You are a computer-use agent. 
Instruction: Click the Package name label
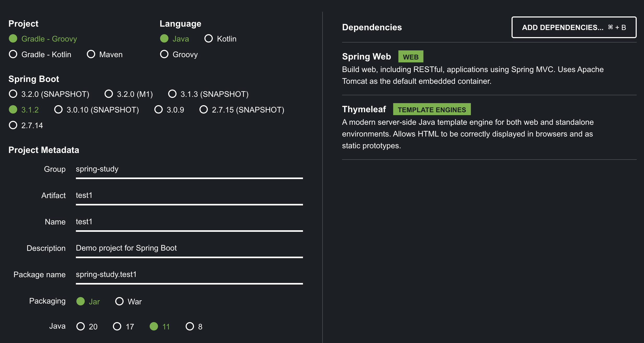pyautogui.click(x=39, y=275)
